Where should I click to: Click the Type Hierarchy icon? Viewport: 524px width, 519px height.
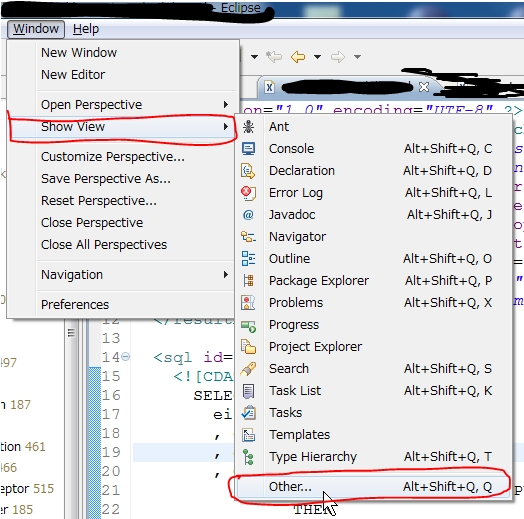(248, 457)
